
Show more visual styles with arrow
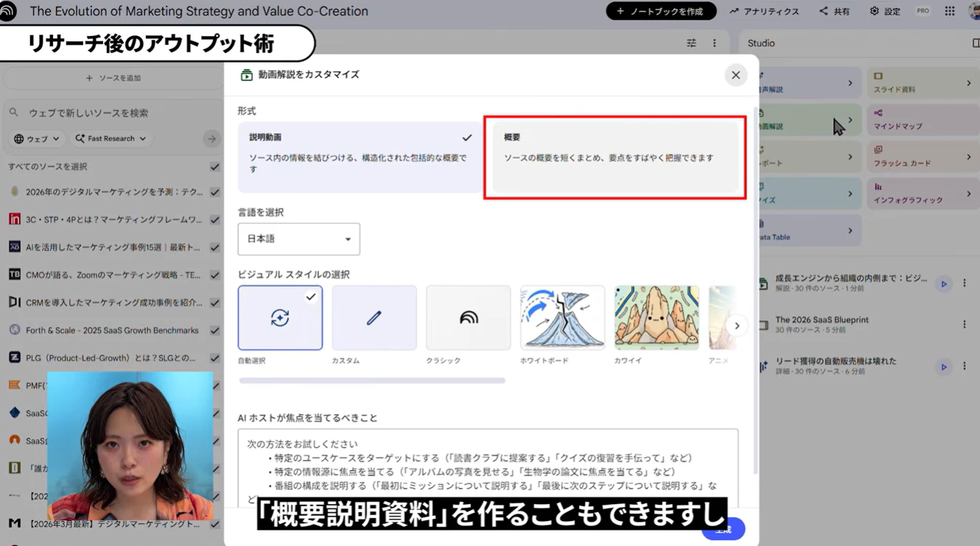737,326
